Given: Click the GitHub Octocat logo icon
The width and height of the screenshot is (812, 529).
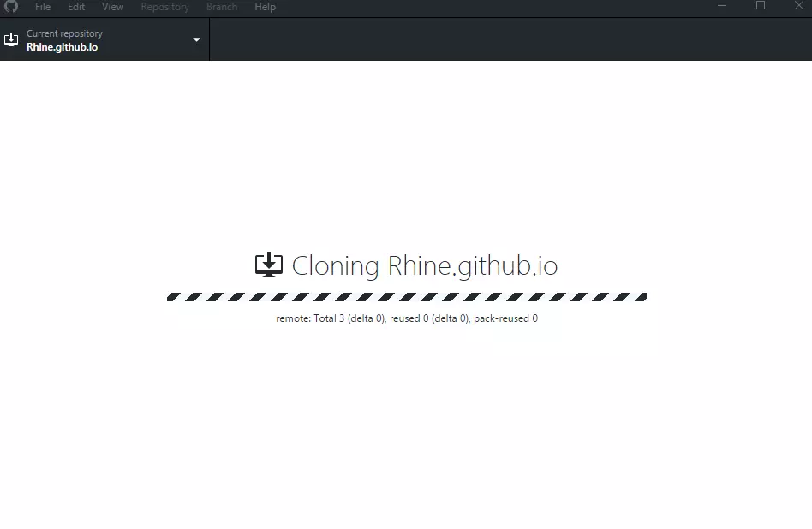Looking at the screenshot, I should click(x=11, y=6).
